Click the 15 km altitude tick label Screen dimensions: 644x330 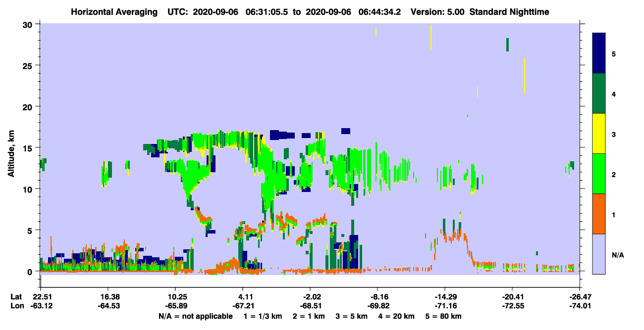coord(29,148)
